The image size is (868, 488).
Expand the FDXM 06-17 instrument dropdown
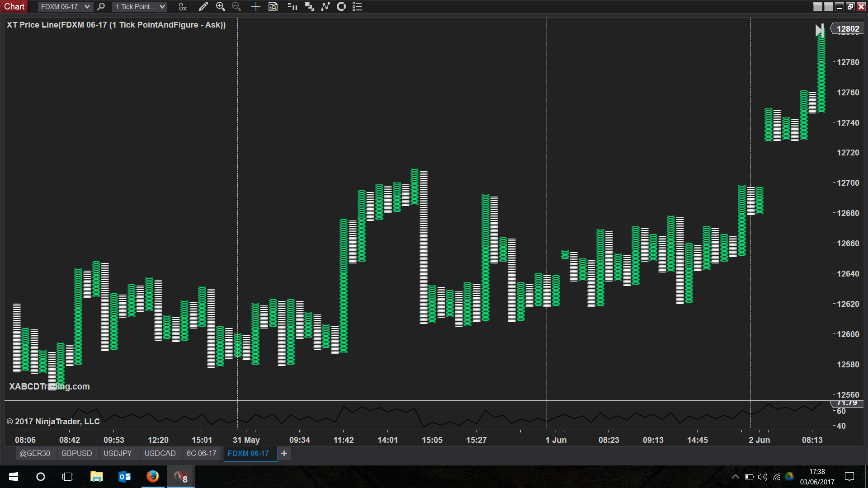[x=87, y=7]
